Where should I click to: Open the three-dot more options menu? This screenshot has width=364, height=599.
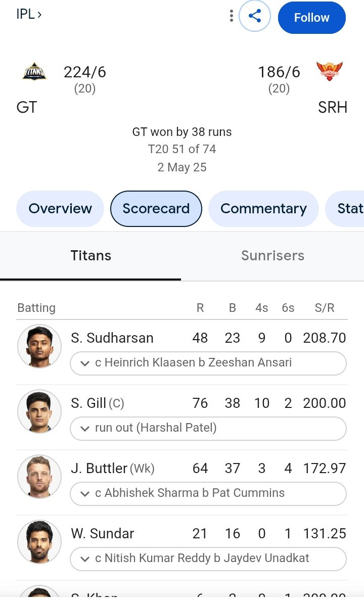coord(231,17)
